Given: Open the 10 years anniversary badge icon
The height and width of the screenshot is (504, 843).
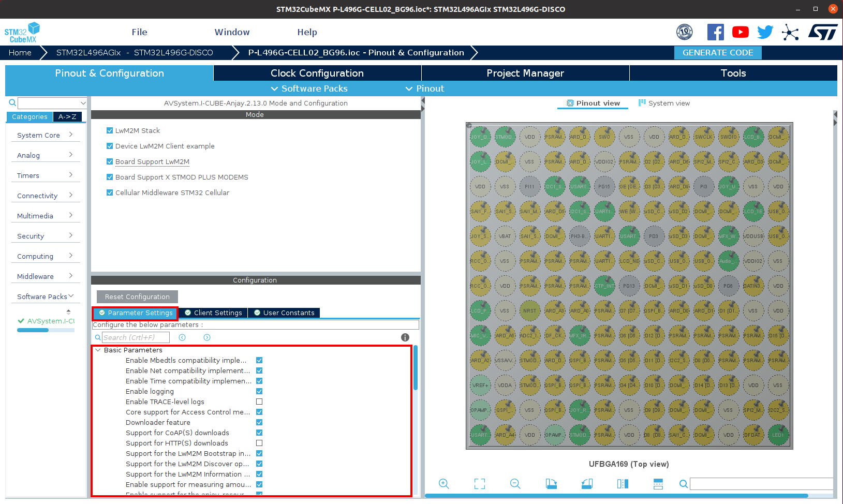Looking at the screenshot, I should (685, 32).
